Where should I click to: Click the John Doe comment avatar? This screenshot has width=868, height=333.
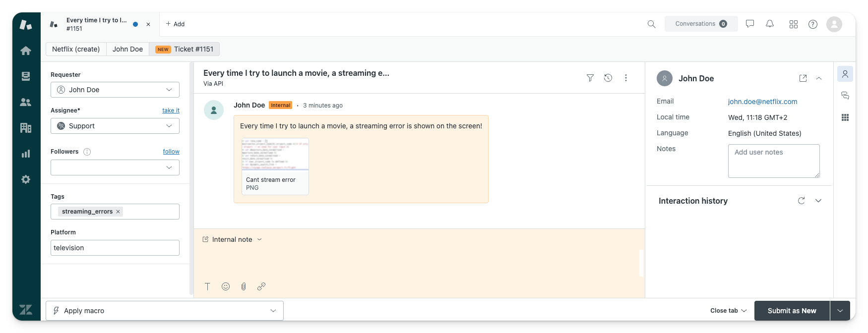(214, 110)
